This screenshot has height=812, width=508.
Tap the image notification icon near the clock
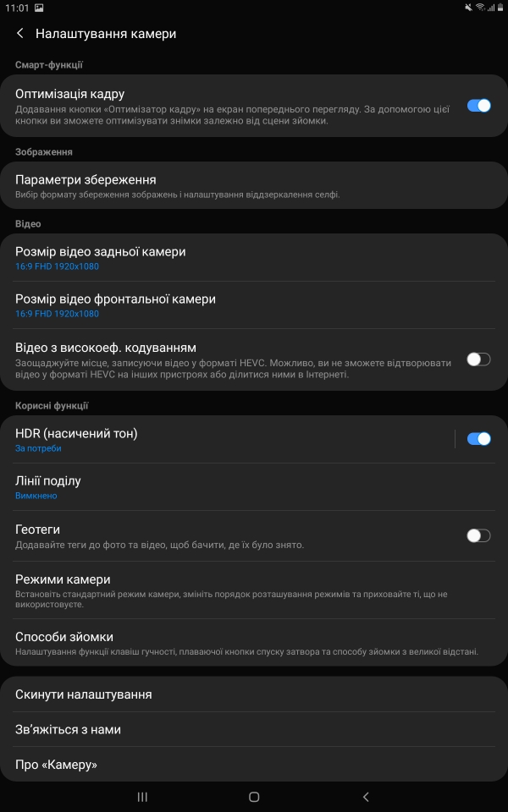pyautogui.click(x=39, y=8)
